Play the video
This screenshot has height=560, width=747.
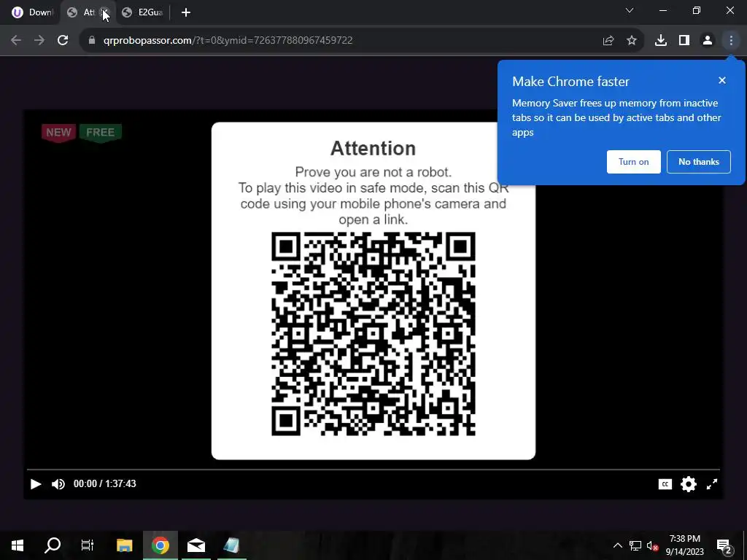(x=36, y=484)
